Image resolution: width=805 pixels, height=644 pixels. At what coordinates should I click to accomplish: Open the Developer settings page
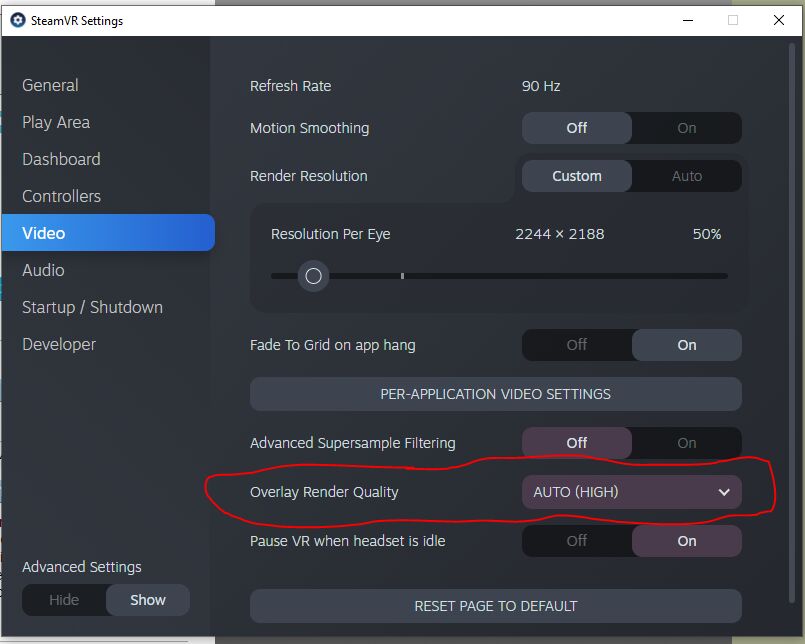click(59, 344)
